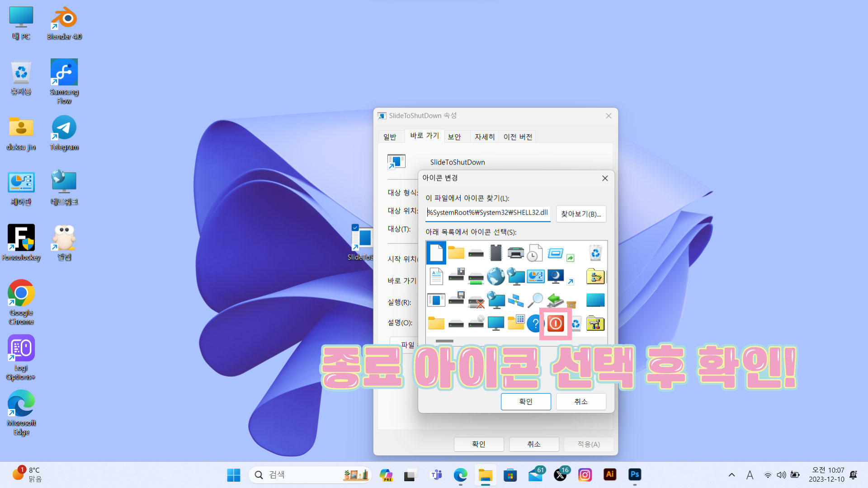868x488 pixels.
Task: Switch to the 일반 tab
Action: [390, 136]
